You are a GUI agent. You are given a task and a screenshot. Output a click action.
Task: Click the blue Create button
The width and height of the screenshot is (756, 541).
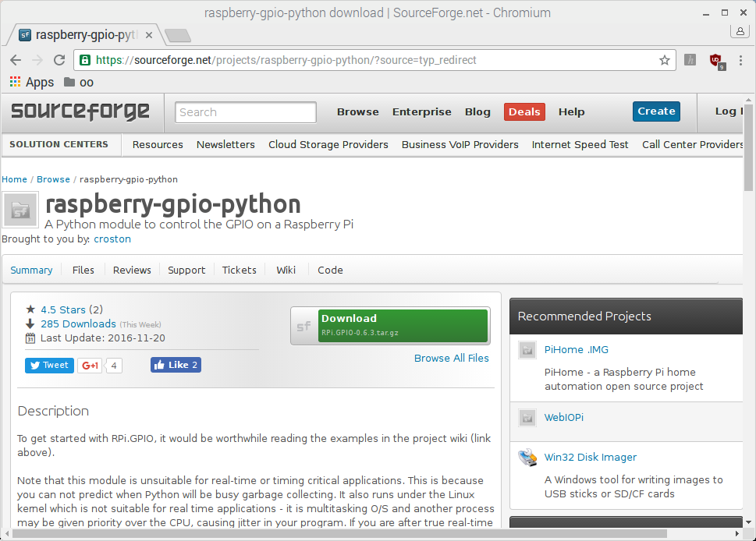[656, 111]
